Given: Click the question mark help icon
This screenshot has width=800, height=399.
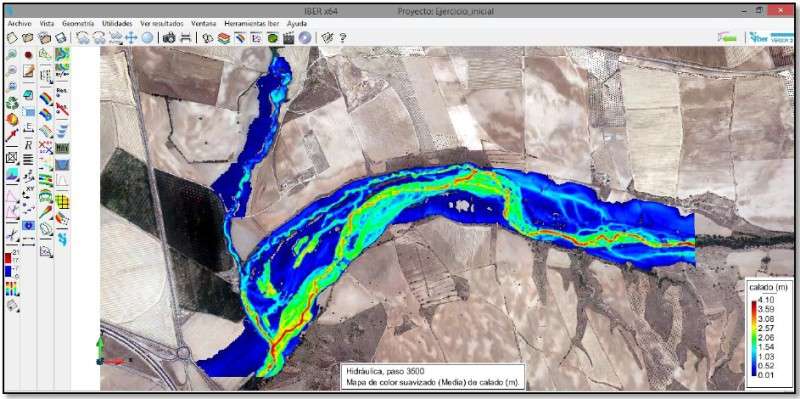Looking at the screenshot, I should click(343, 37).
